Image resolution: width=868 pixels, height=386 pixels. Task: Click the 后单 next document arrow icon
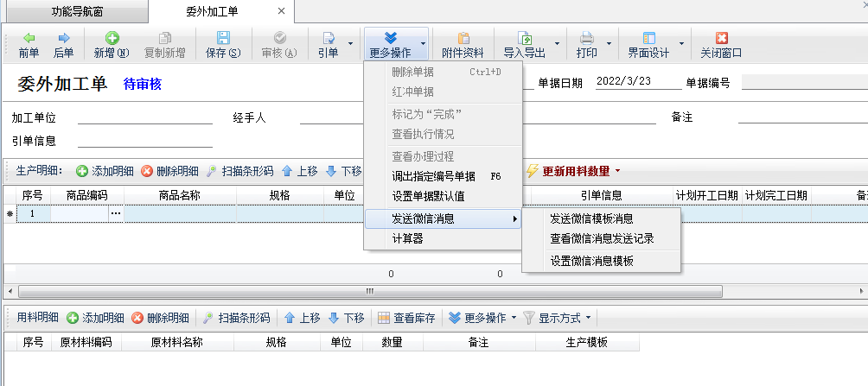(x=63, y=38)
